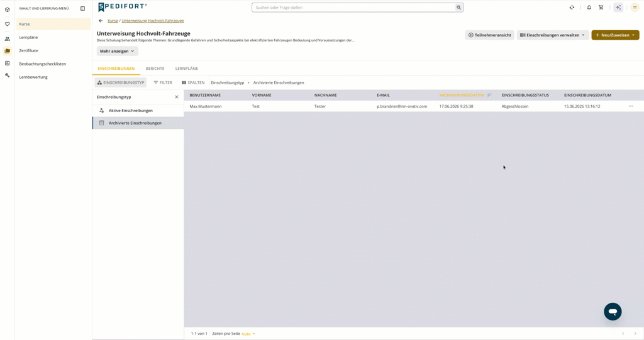The image size is (644, 340).
Task: Open the heart favorites icon in the left rail
Action: [x=7, y=25]
